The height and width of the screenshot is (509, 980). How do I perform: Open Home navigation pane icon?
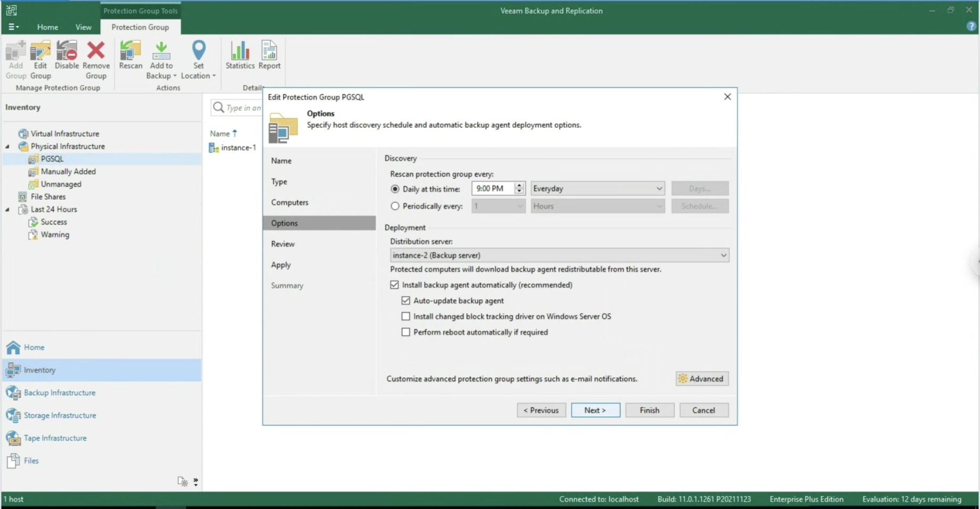13,348
